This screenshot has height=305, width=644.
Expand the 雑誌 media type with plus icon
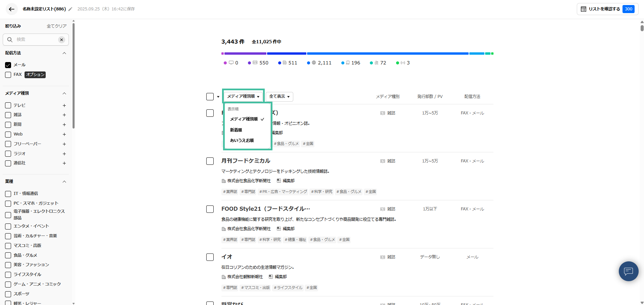point(64,115)
